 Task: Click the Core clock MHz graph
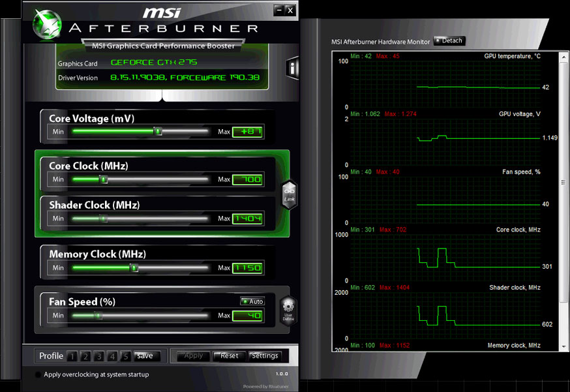445,258
